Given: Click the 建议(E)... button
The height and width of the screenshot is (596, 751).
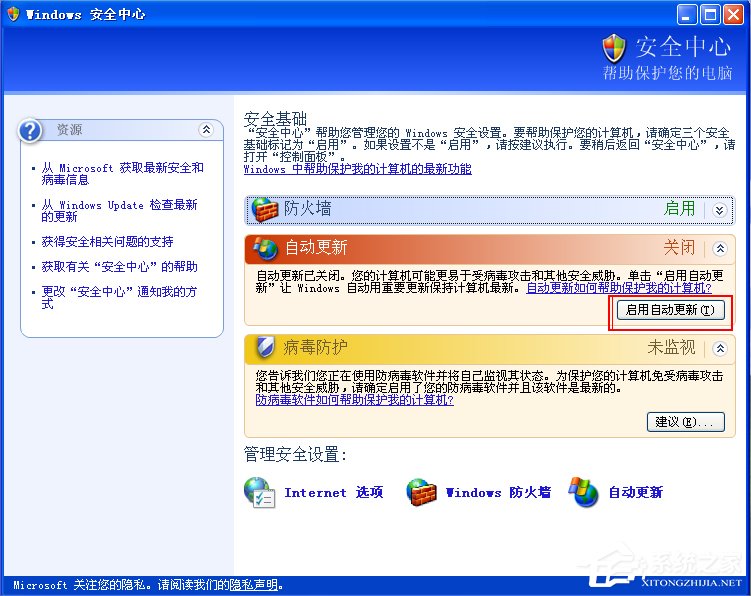Looking at the screenshot, I should (x=685, y=422).
